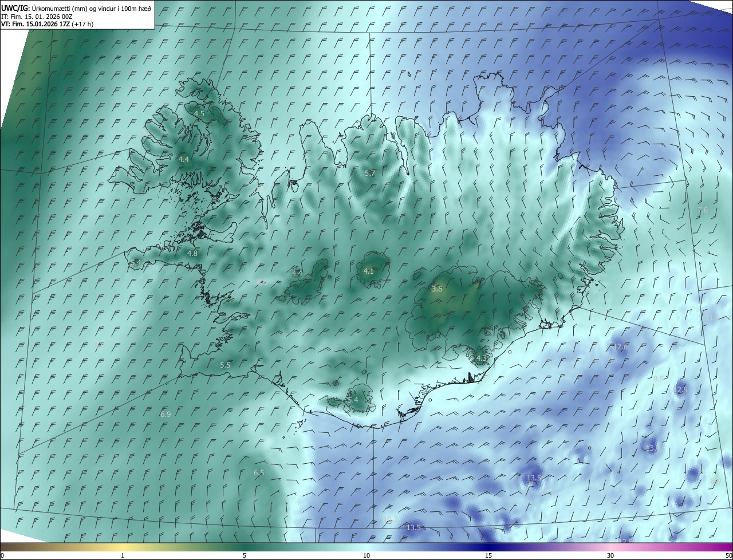
Task: Pick the yellow color above scale value 1
Action: coord(123,547)
